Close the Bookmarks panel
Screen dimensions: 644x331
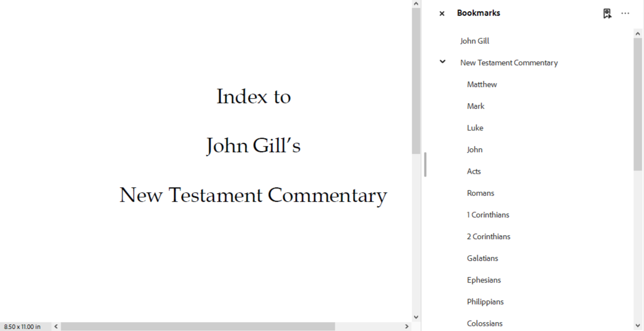pos(442,13)
